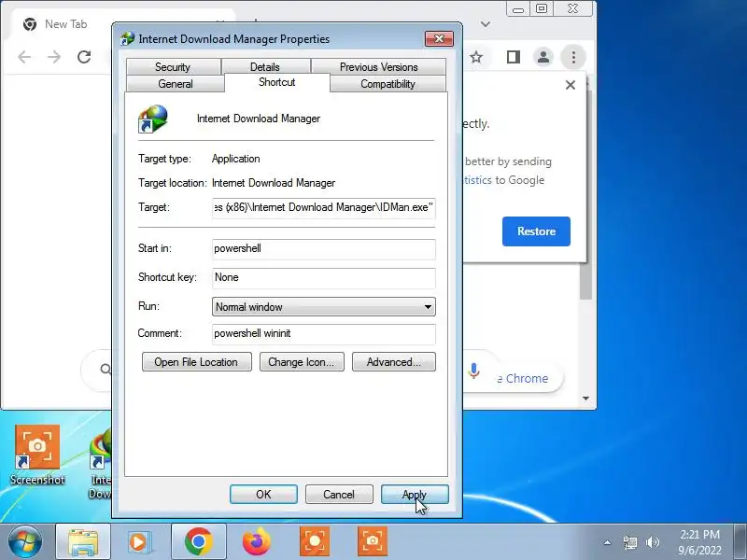Open the Chrome profile avatar icon
This screenshot has width=747, height=560.
click(x=543, y=57)
